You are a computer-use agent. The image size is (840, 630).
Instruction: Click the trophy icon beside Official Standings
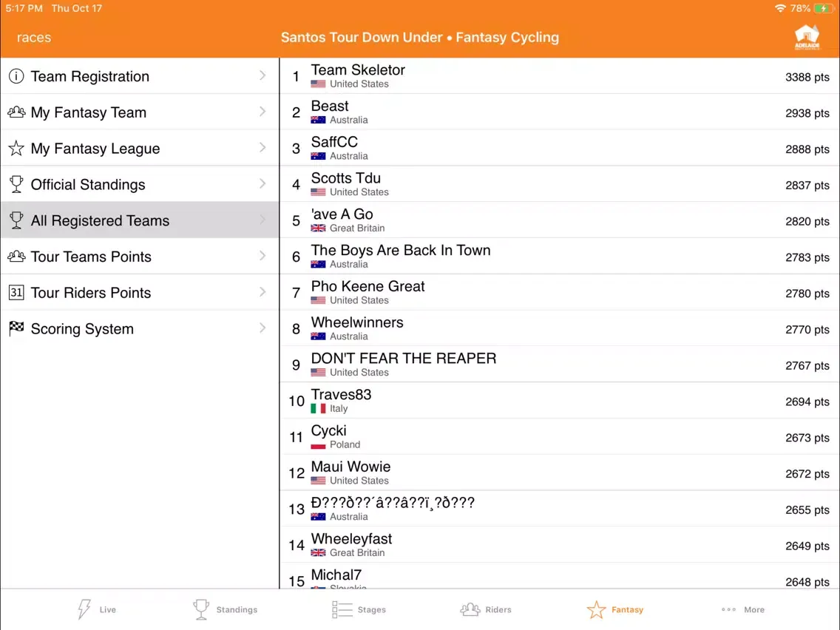[16, 184]
